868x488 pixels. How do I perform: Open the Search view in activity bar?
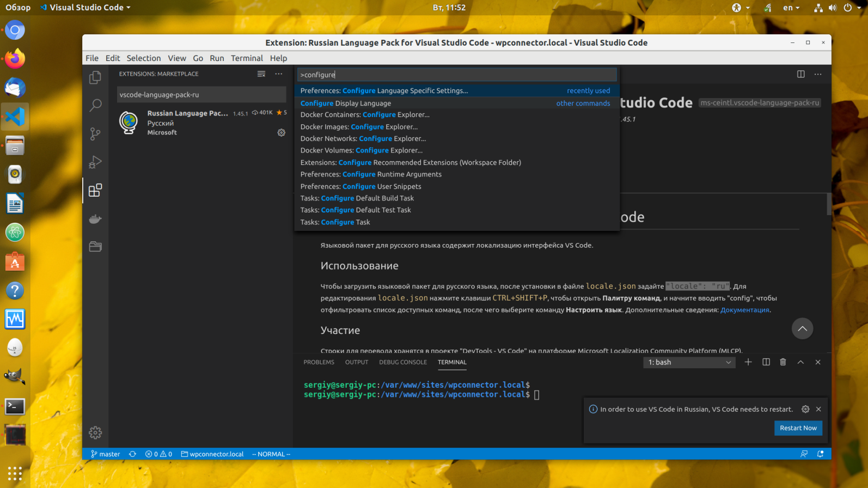[95, 105]
